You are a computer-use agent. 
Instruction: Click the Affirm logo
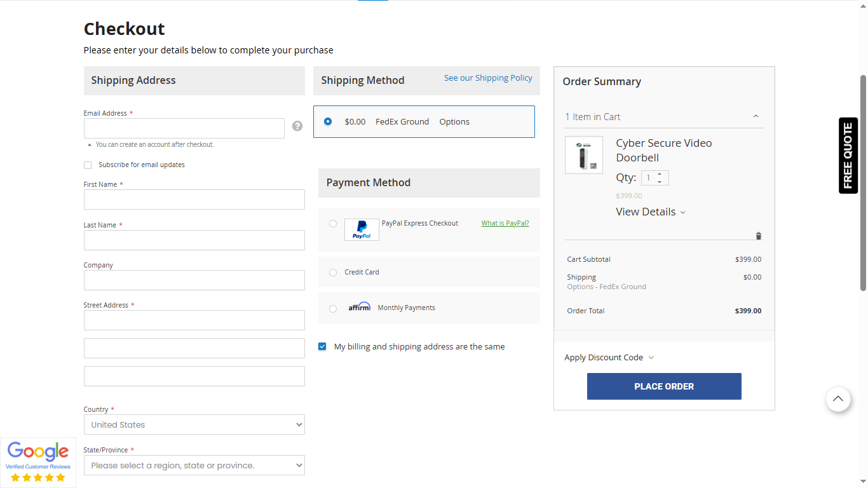pos(359,307)
